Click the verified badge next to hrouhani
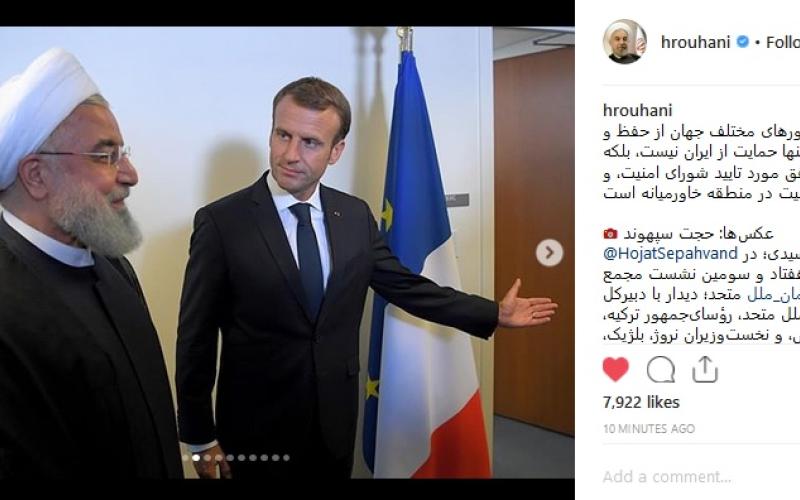 point(743,42)
